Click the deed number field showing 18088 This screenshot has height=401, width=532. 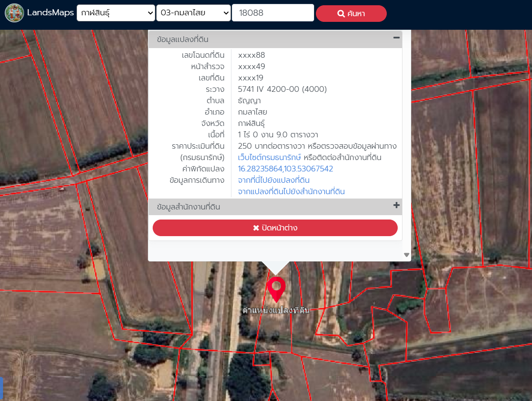coord(273,13)
